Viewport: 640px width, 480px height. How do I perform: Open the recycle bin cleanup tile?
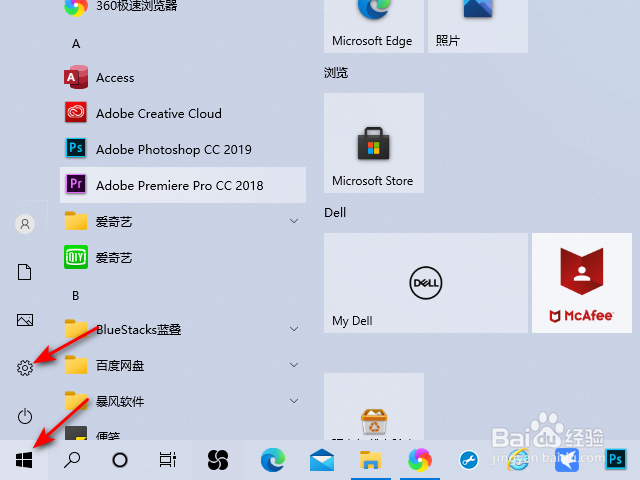(374, 407)
